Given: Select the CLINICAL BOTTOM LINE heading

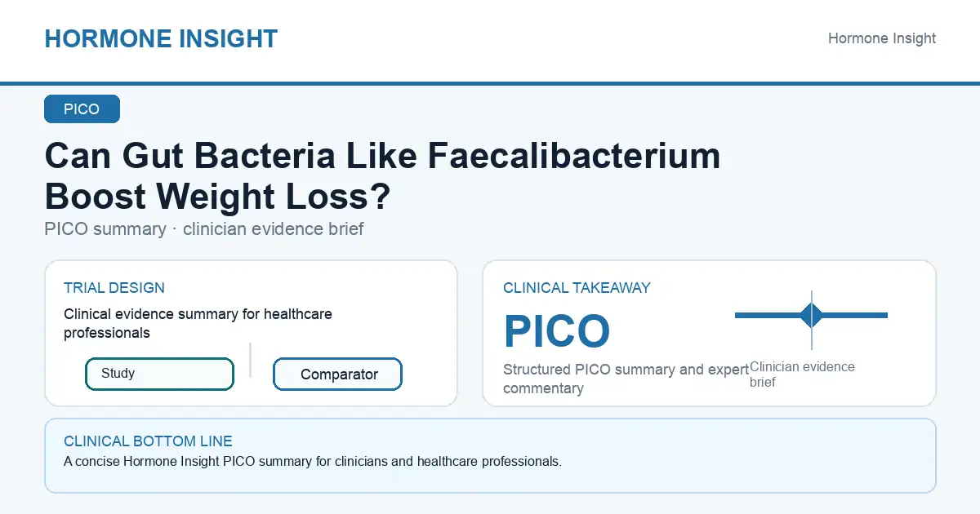Looking at the screenshot, I should pos(148,441).
